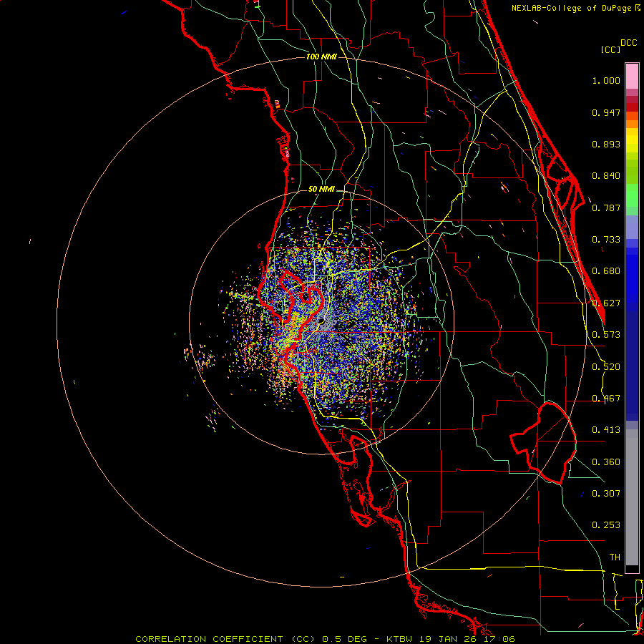
Task: Click the DCC label above color bar
Action: pyautogui.click(x=628, y=43)
